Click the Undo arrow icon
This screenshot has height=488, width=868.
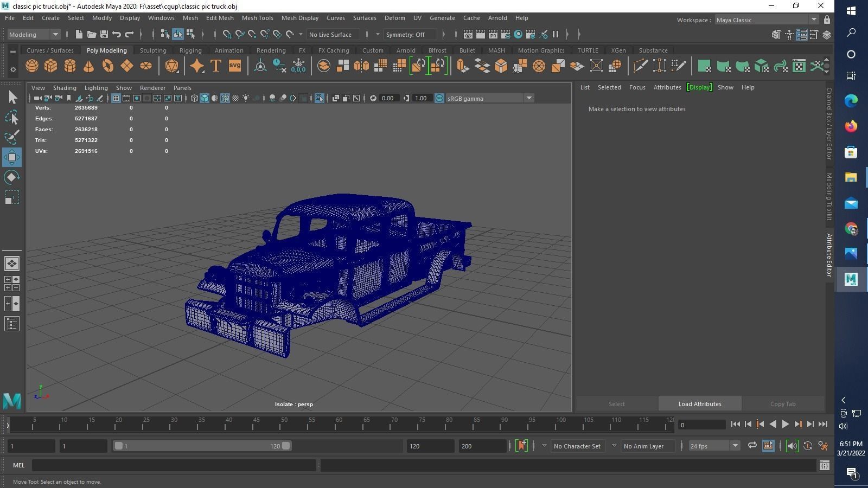click(117, 34)
